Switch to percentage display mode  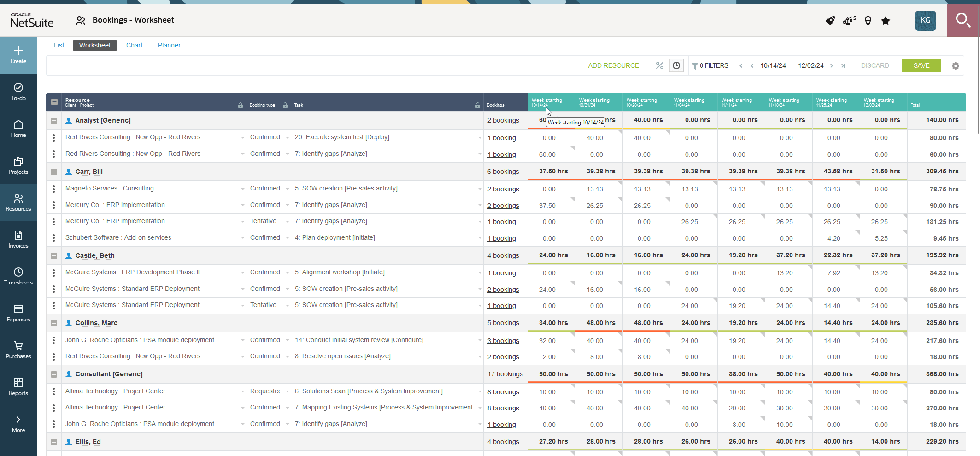point(660,65)
